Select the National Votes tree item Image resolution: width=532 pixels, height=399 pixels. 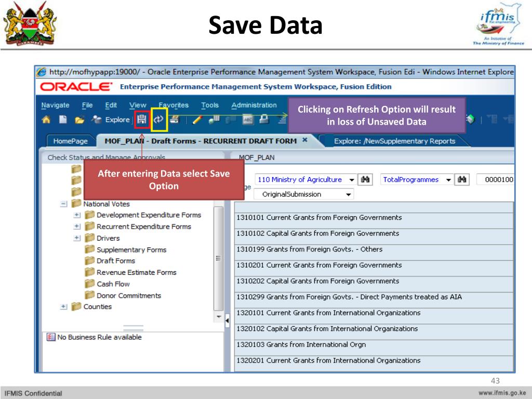coord(107,204)
